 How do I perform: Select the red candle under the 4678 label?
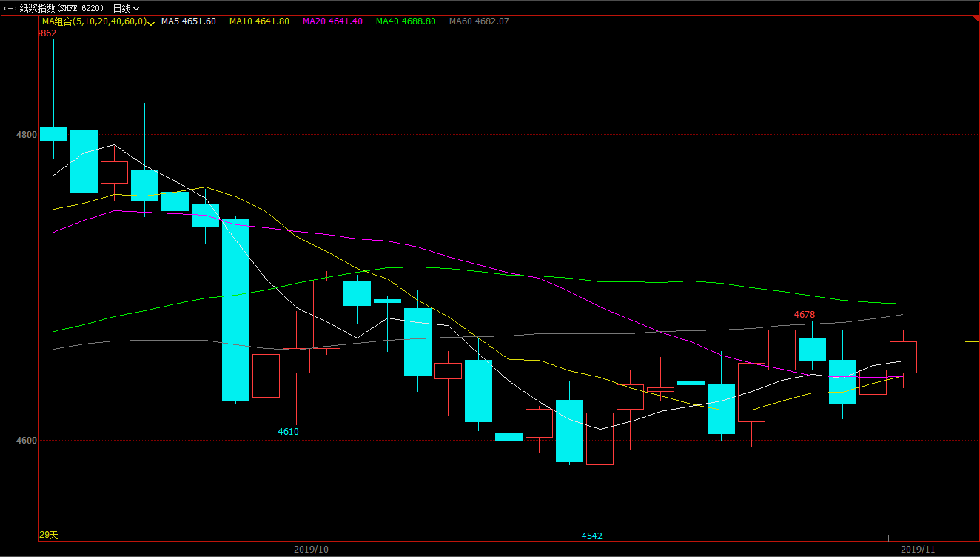pyautogui.click(x=782, y=350)
